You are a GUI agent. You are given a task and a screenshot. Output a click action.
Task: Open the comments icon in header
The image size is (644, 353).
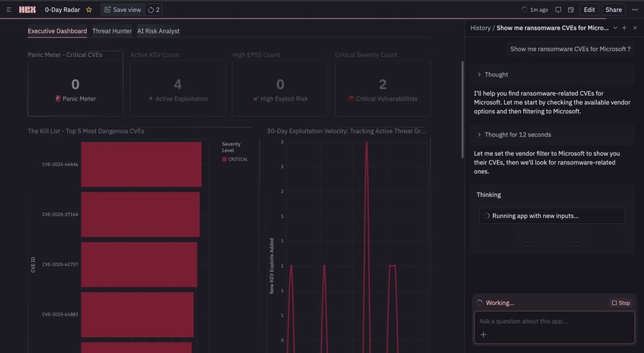pos(558,10)
